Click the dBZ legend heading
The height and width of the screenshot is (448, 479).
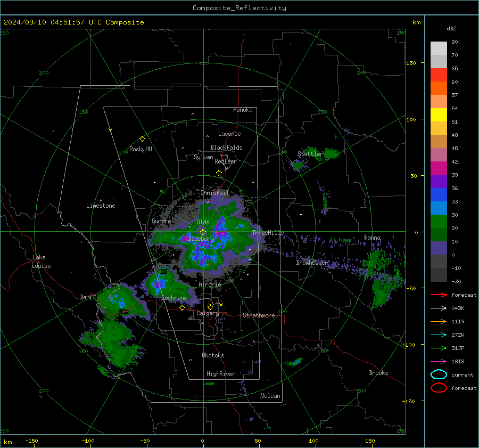(x=451, y=28)
